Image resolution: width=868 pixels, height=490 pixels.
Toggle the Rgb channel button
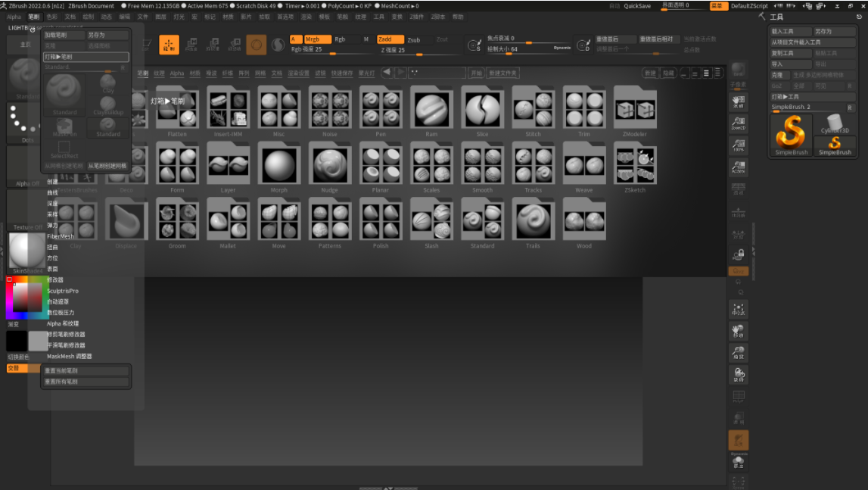click(340, 39)
